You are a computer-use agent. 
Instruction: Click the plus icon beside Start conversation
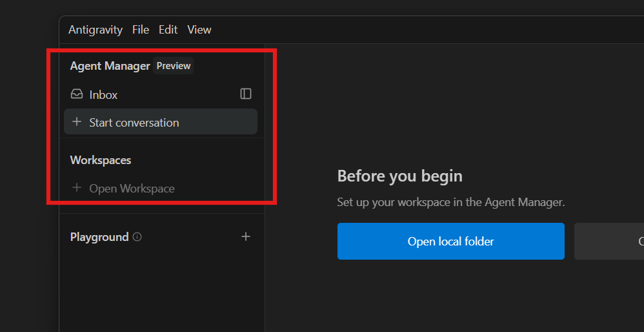[x=77, y=122]
